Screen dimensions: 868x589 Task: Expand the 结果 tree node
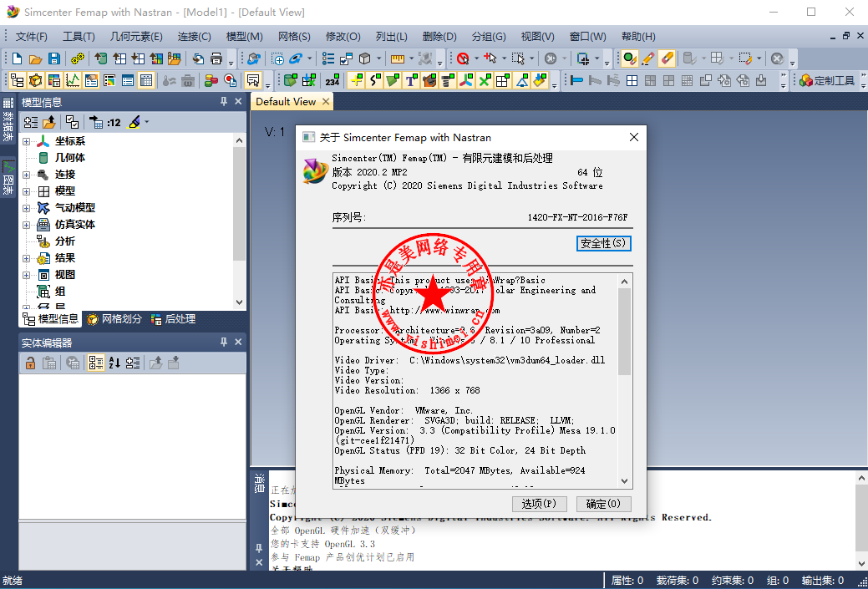click(x=26, y=258)
